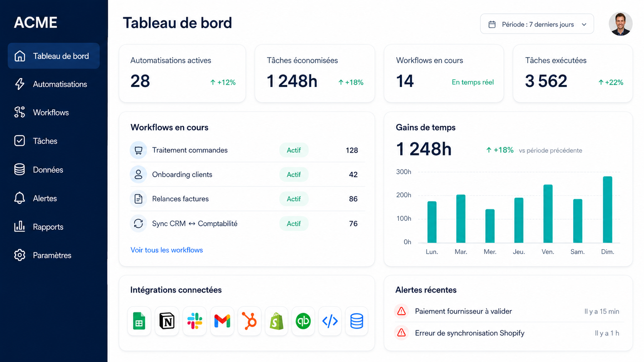This screenshot has height=362, width=644.
Task: Click the lightning bolt Automatisations icon
Action: pyautogui.click(x=20, y=84)
